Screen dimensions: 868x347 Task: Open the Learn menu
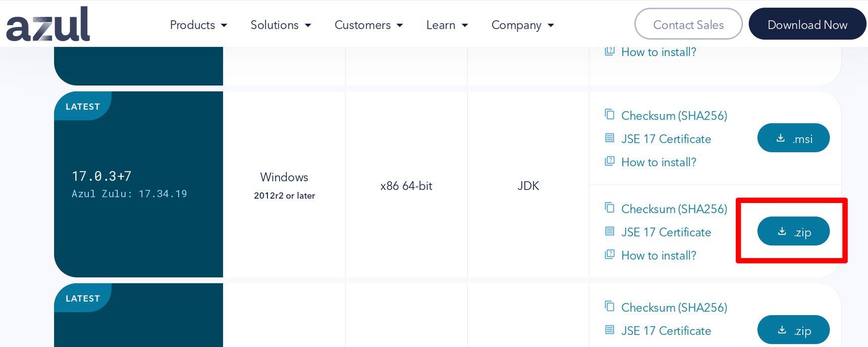pyautogui.click(x=447, y=25)
